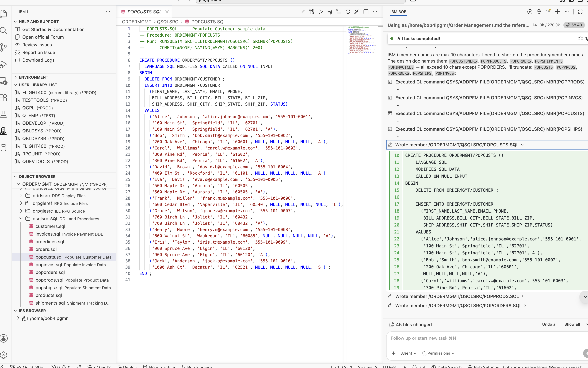Viewport: 588px width, 368px height.
Task: Click the IBM BOB play circle icon
Action: tap(530, 12)
